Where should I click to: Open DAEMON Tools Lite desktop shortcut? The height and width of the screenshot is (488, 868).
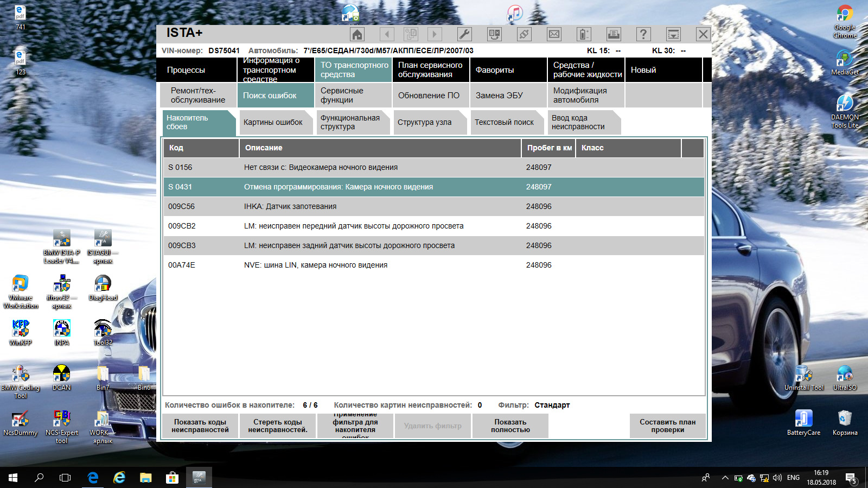click(x=845, y=112)
